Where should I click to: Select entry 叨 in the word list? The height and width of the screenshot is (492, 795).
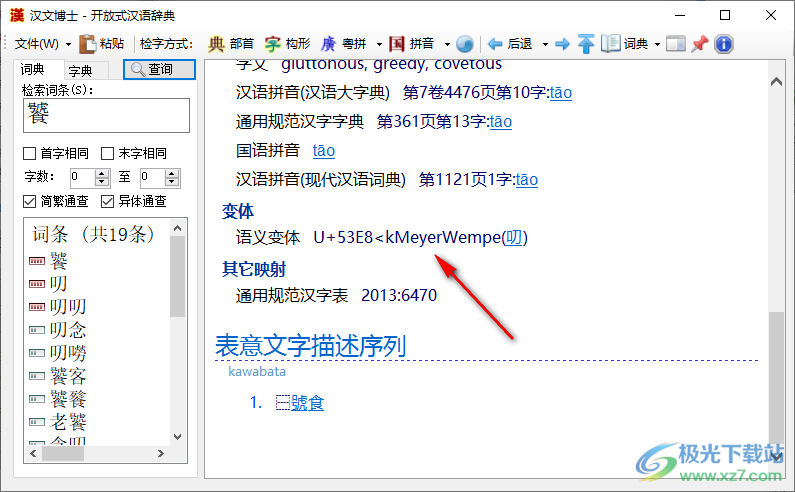click(x=59, y=284)
